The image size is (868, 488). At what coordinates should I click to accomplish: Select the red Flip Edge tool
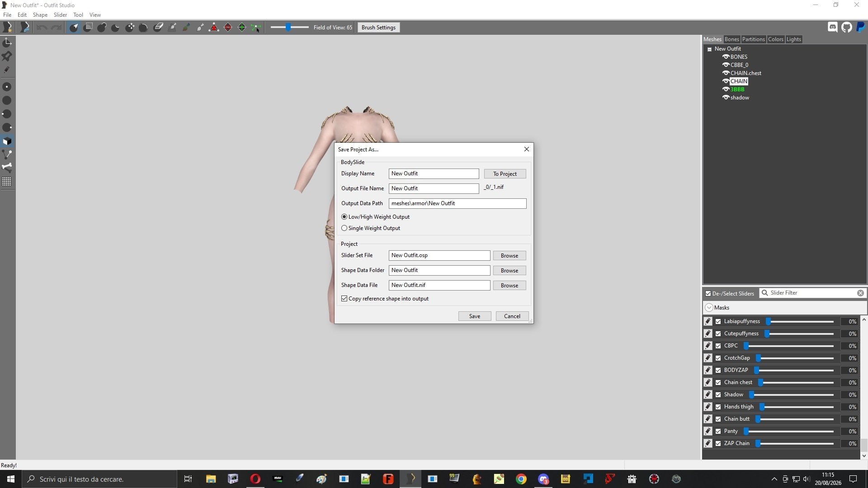coord(228,28)
